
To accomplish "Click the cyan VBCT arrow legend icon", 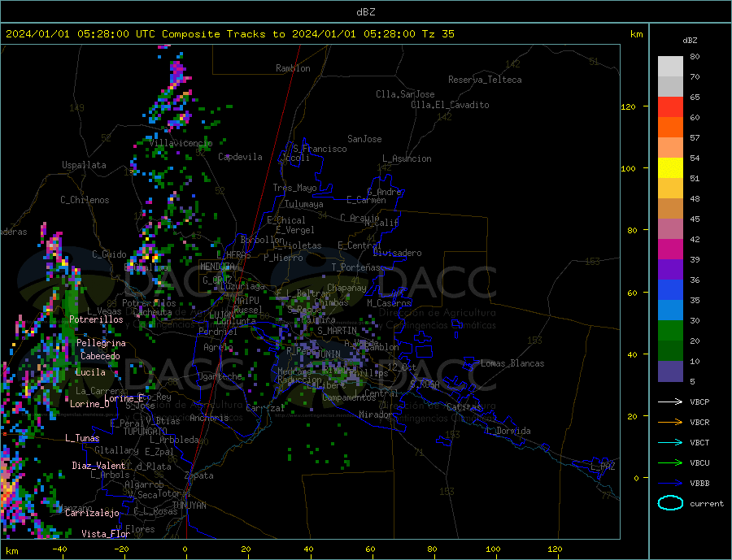I will (670, 442).
